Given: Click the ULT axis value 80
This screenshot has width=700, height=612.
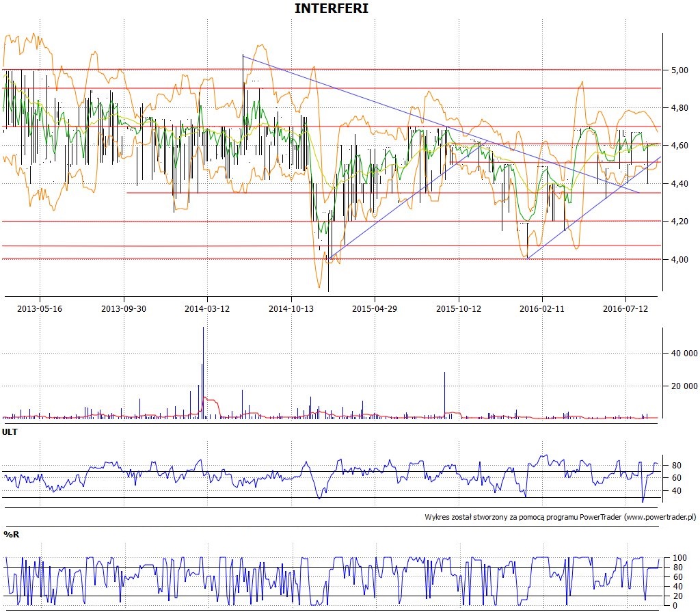Looking at the screenshot, I should click(677, 466).
